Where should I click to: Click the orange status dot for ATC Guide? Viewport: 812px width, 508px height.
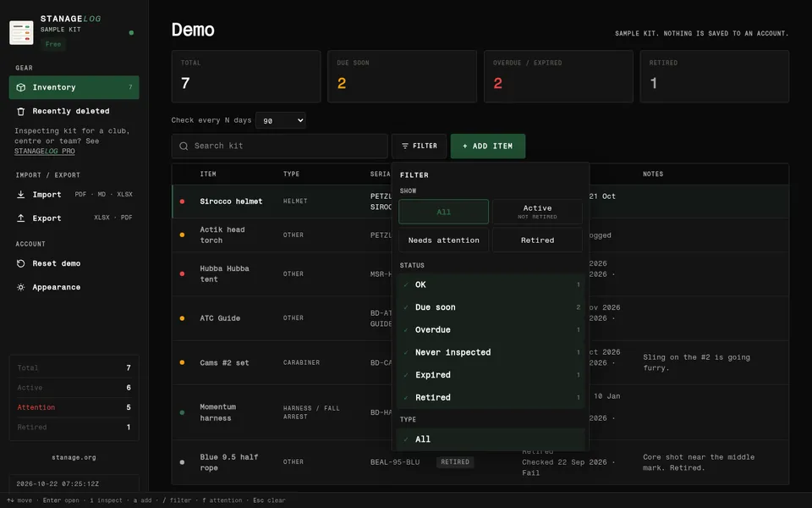pyautogui.click(x=183, y=318)
